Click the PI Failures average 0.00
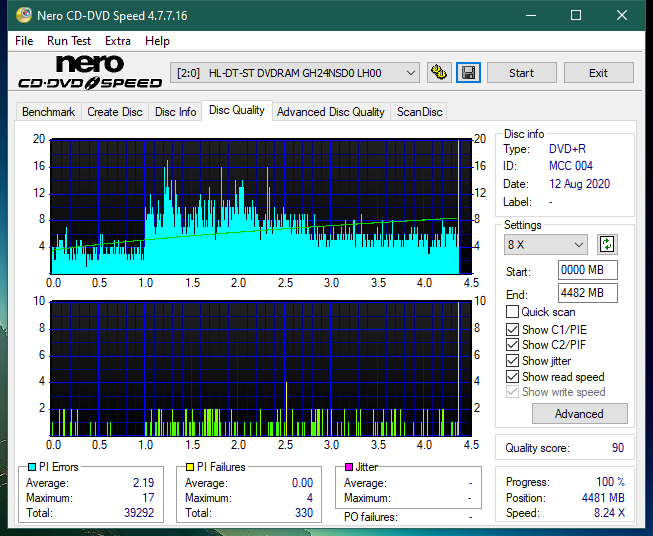 (302, 483)
